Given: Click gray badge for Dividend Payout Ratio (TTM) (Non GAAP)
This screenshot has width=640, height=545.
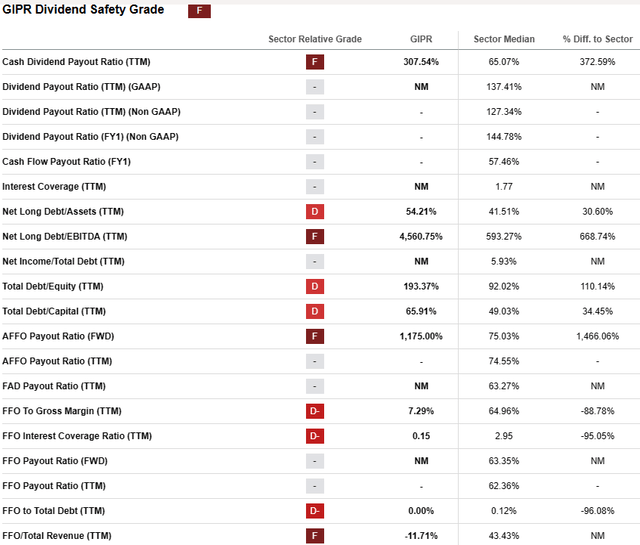Looking at the screenshot, I should click(x=315, y=112).
